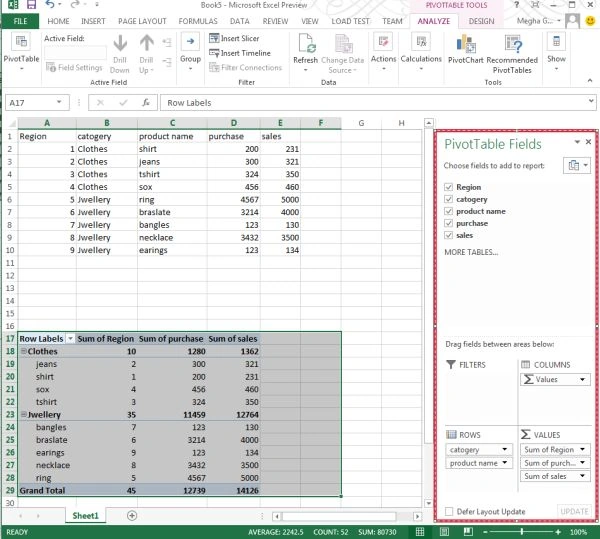Uncheck the purchase field

448,223
